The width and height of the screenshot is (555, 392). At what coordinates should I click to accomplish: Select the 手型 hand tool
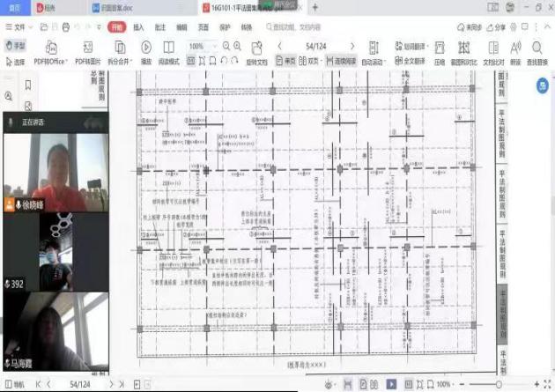coord(15,46)
